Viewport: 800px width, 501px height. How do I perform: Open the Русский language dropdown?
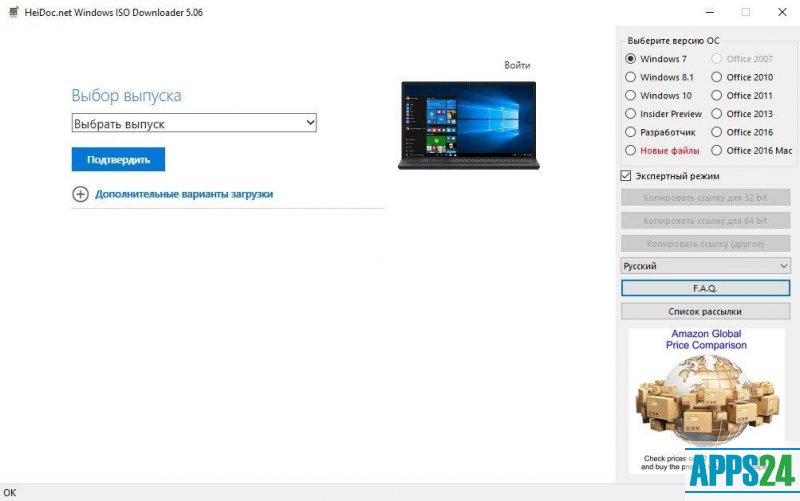click(706, 266)
